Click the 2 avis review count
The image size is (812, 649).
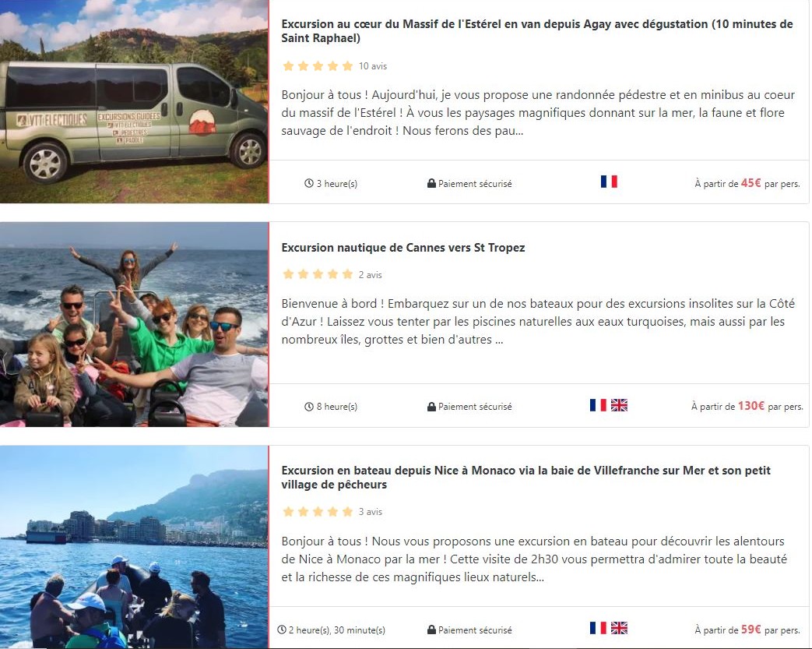click(x=371, y=275)
